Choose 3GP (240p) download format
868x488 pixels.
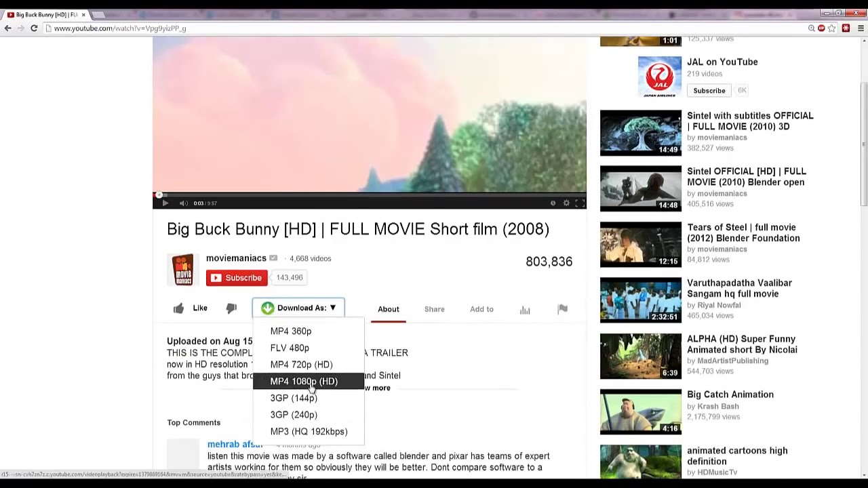click(309, 415)
